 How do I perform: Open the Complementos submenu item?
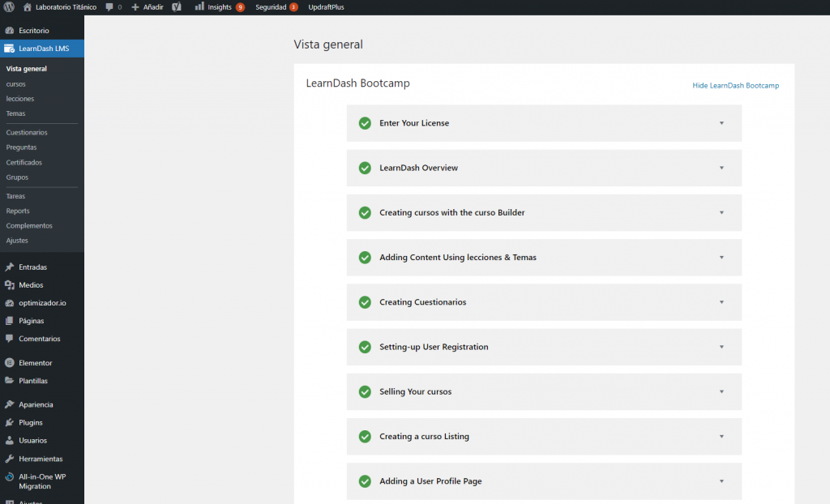coord(29,225)
